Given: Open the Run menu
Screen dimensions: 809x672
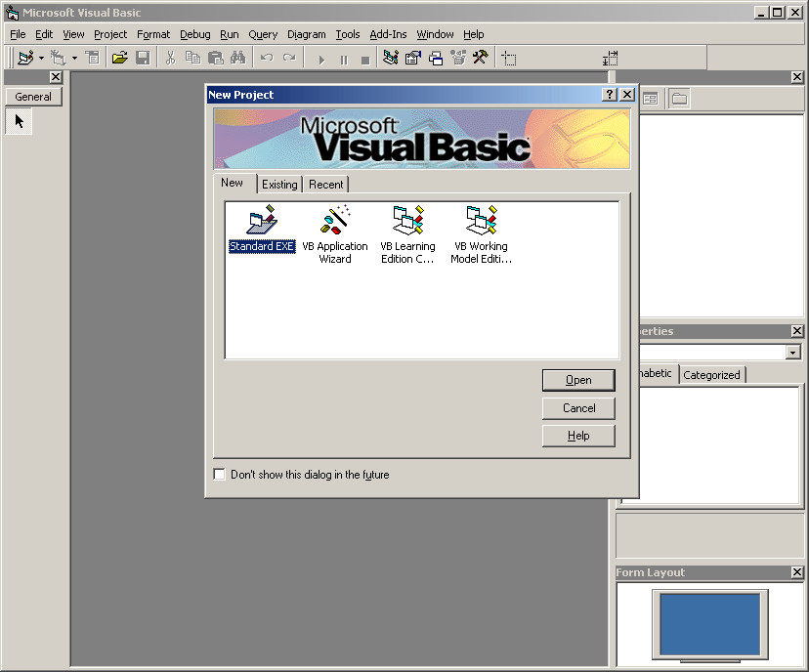Looking at the screenshot, I should 229,34.
